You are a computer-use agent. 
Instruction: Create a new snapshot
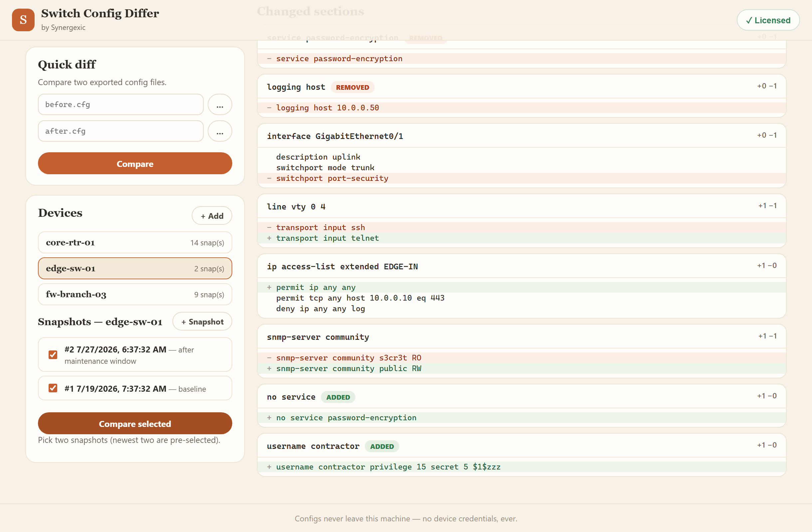pyautogui.click(x=202, y=322)
